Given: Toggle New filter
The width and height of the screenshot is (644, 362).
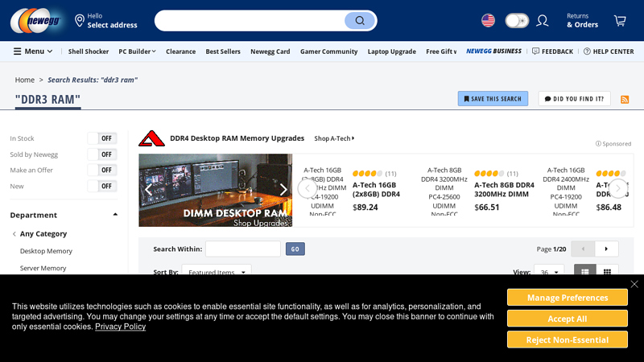Looking at the screenshot, I should point(102,186).
